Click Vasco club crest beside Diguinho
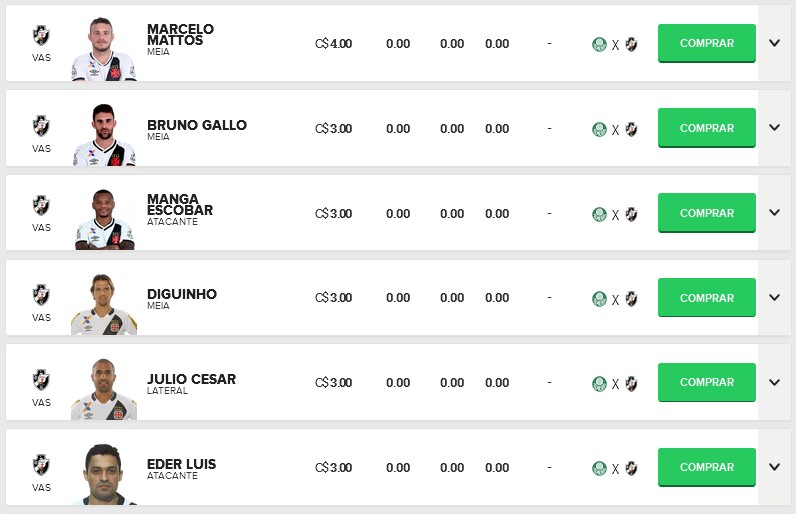The image size is (796, 514). pyautogui.click(x=41, y=295)
